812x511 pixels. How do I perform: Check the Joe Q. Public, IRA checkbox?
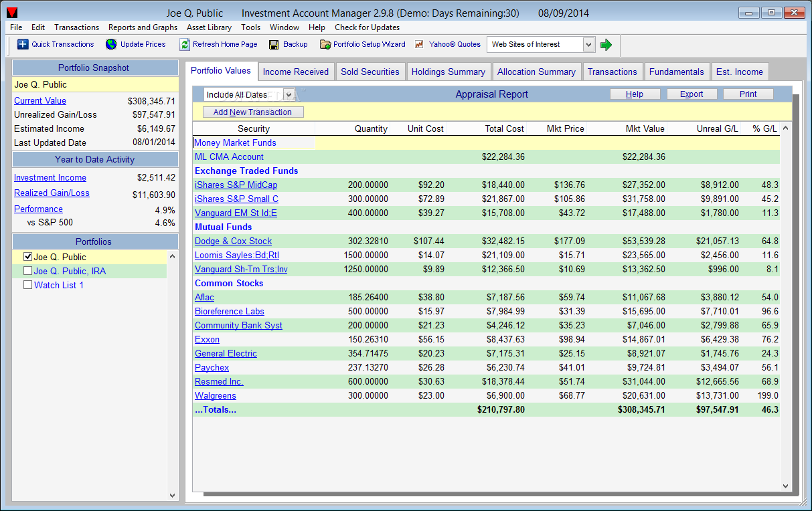(27, 271)
